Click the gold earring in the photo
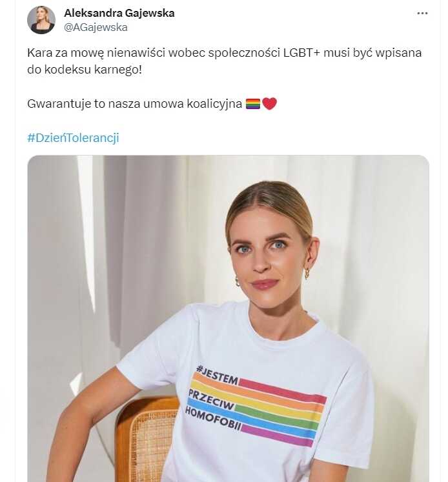Viewport: 448px width, 482px height. click(307, 273)
